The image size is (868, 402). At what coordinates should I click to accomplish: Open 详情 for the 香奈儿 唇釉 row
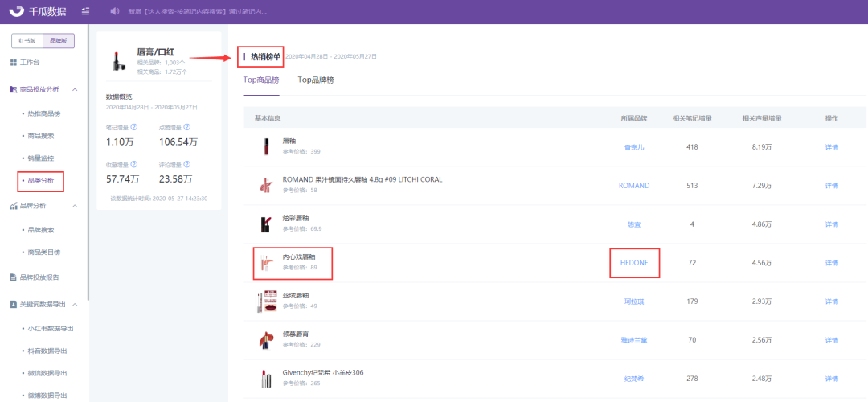click(832, 147)
